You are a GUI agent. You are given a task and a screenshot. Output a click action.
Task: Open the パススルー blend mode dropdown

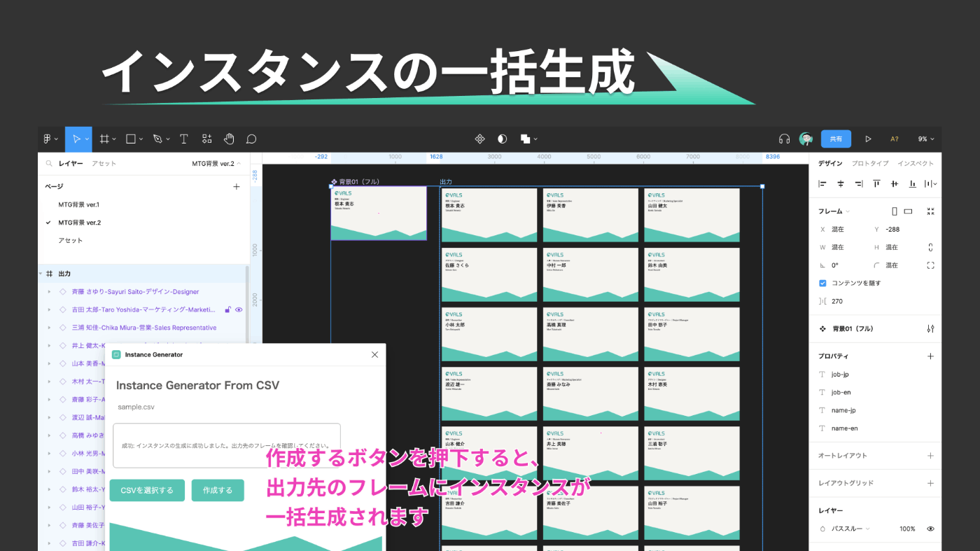pyautogui.click(x=850, y=529)
